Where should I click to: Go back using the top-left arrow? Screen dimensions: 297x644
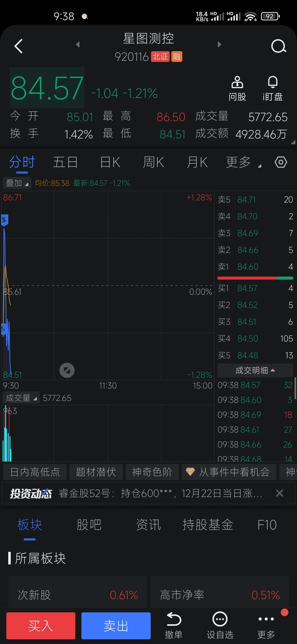coord(18,46)
